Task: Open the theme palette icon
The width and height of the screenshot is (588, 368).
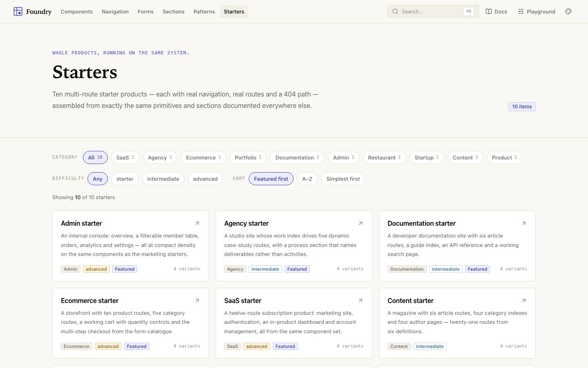Action: pyautogui.click(x=568, y=11)
